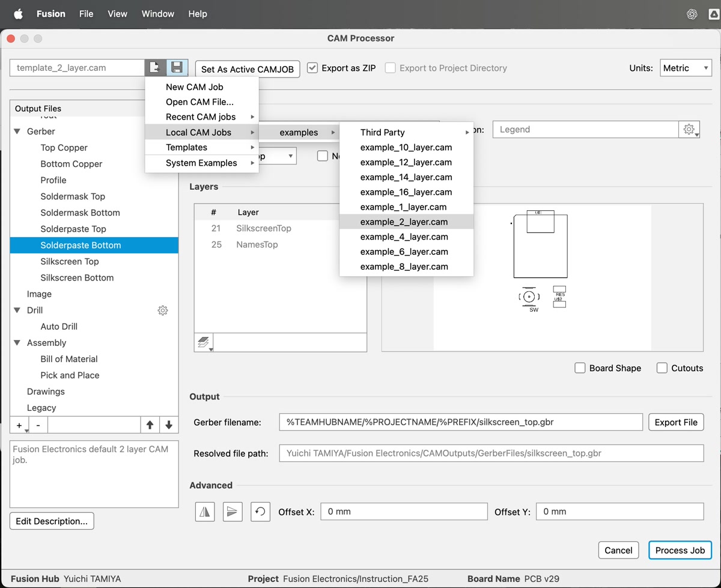This screenshot has width=721, height=588.
Task: Click the Export File button
Action: coord(676,422)
